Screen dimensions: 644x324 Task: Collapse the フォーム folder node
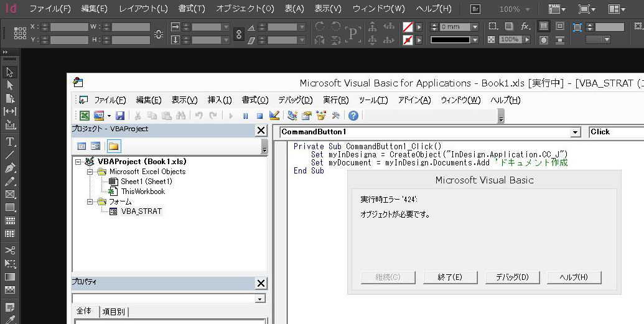tap(90, 202)
